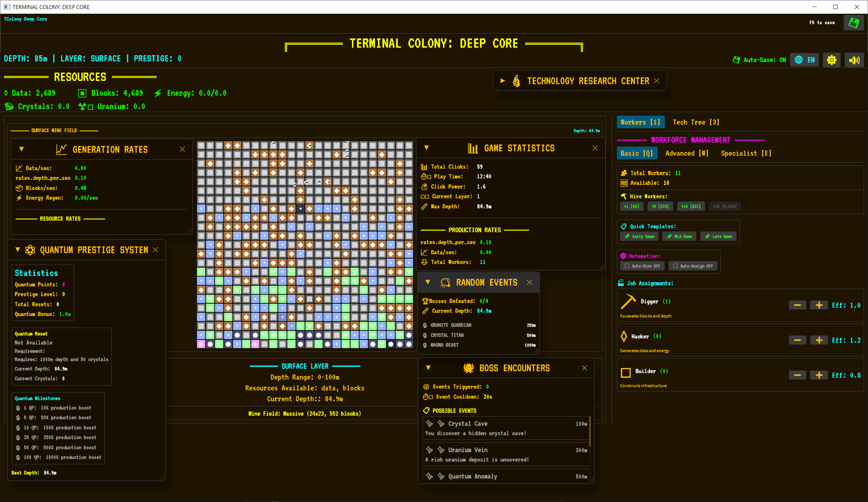This screenshot has height=502, width=868.
Task: Collapse the Quantum Prestige System panel
Action: coord(18,250)
